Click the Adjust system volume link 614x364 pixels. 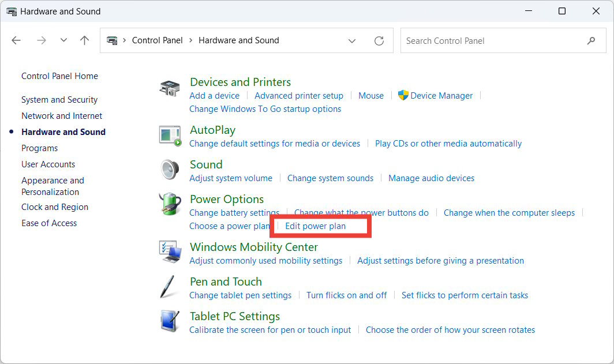[x=231, y=178]
